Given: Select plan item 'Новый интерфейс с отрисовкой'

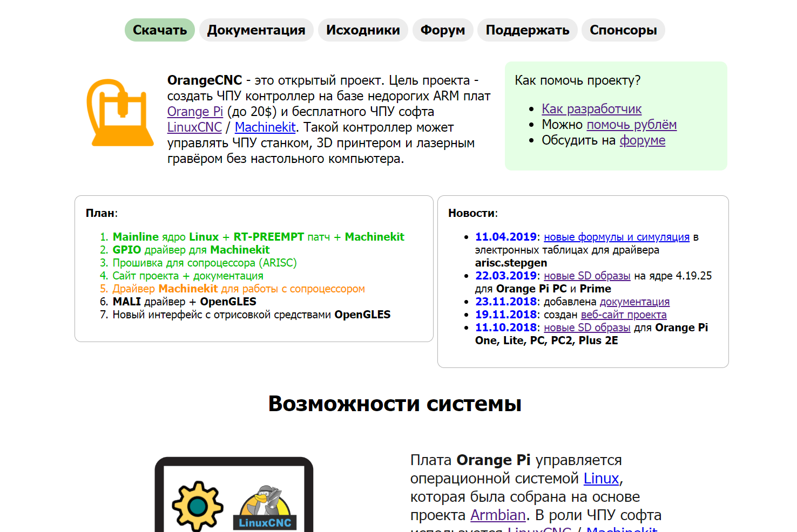Looking at the screenshot, I should pos(252,315).
